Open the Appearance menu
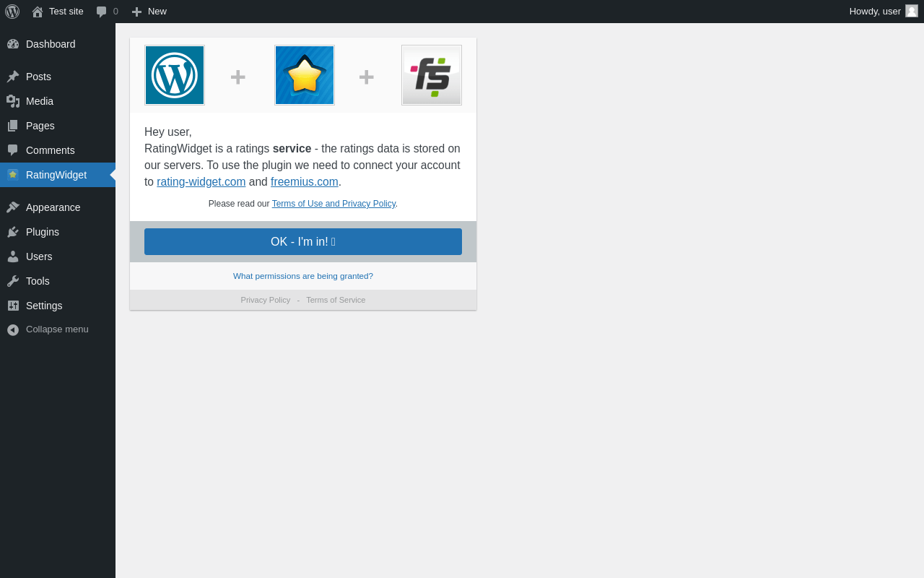This screenshot has height=578, width=924. (x=58, y=207)
